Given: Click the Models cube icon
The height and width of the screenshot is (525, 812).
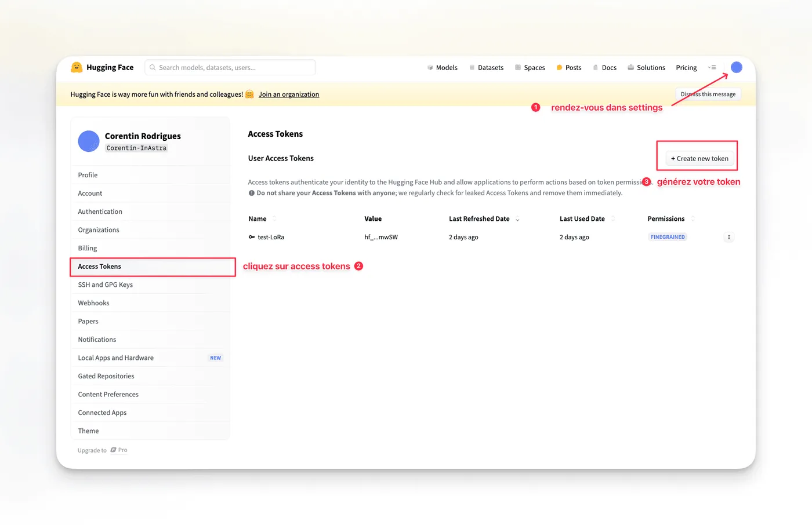Looking at the screenshot, I should click(x=430, y=68).
